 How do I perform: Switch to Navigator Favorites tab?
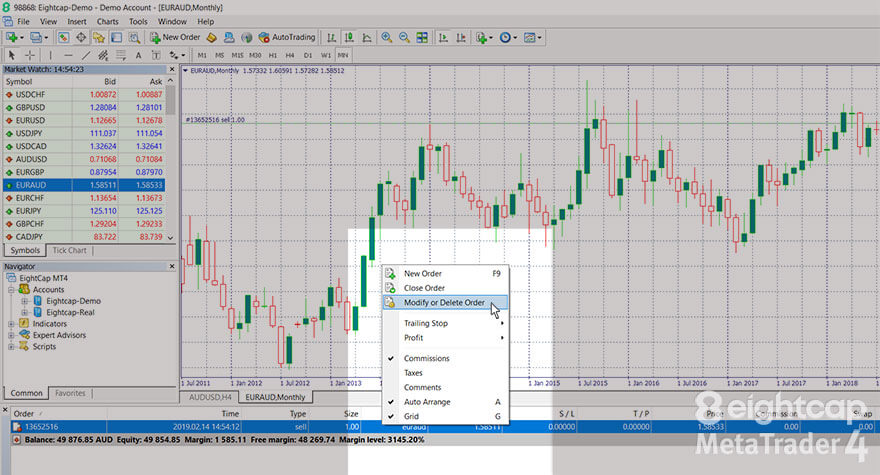click(70, 393)
